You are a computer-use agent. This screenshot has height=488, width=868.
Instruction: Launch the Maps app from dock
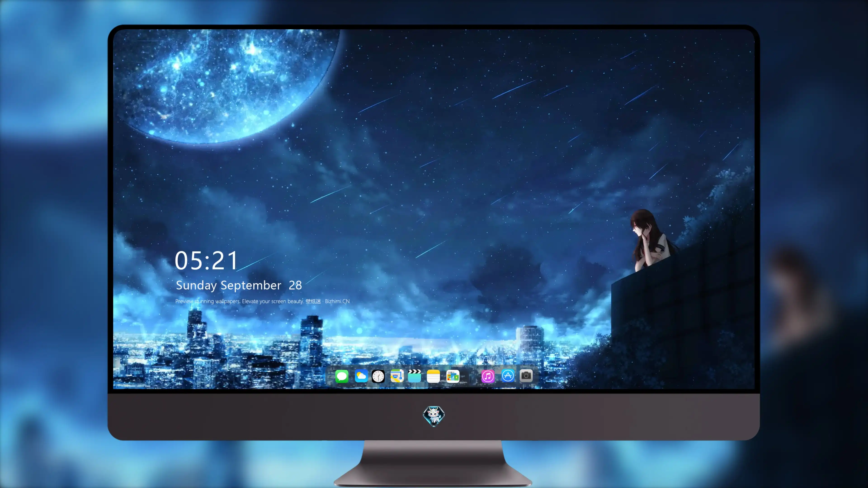[x=397, y=376]
